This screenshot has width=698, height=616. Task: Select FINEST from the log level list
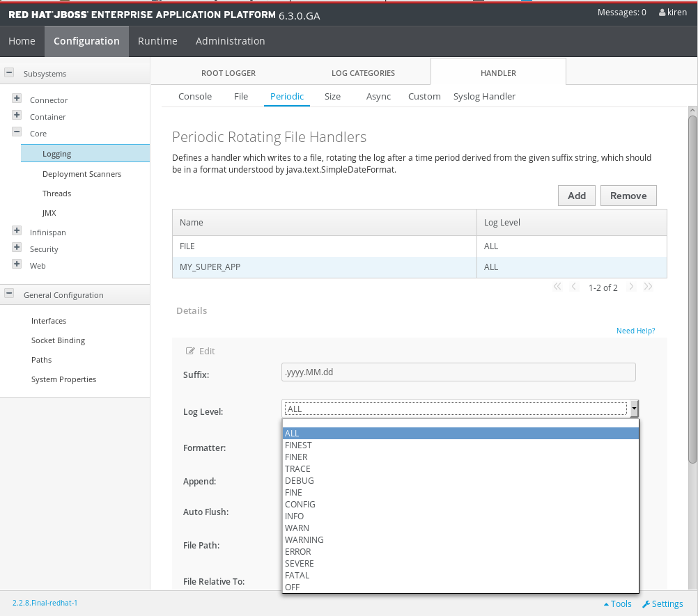click(299, 445)
